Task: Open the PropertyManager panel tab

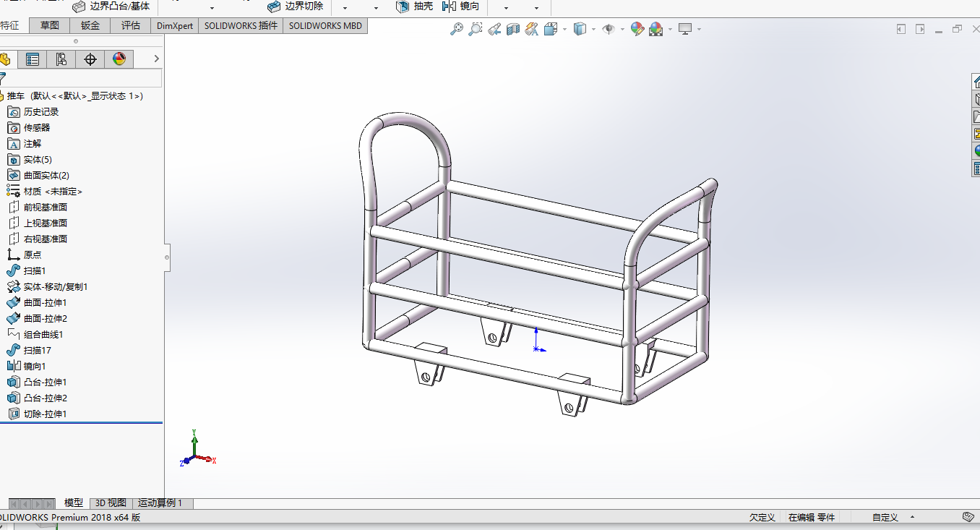Action: tap(33, 59)
